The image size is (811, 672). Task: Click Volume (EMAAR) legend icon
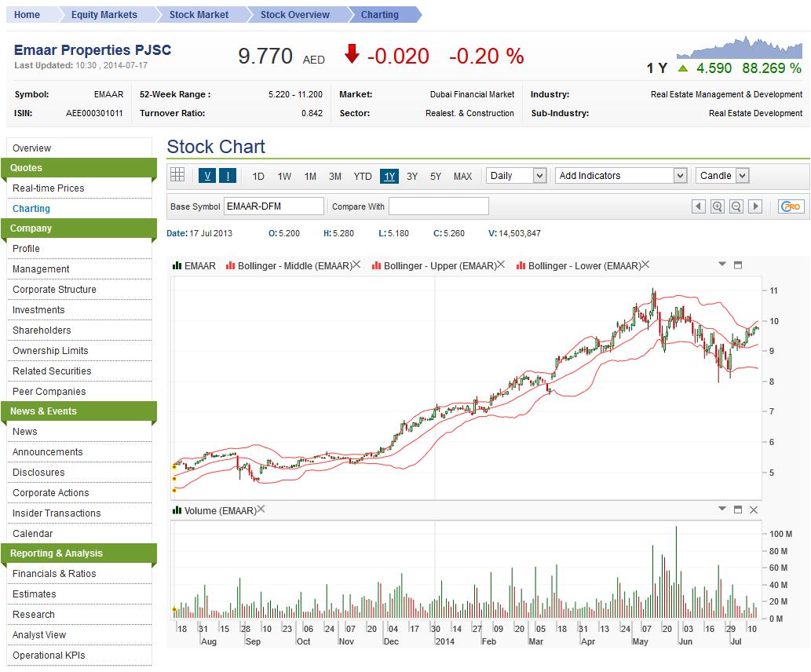[177, 510]
